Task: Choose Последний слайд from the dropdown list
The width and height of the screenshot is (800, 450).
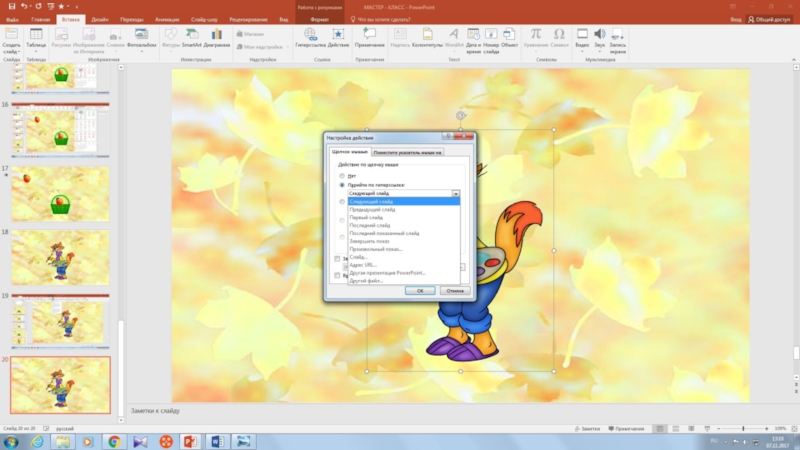Action: [x=372, y=225]
